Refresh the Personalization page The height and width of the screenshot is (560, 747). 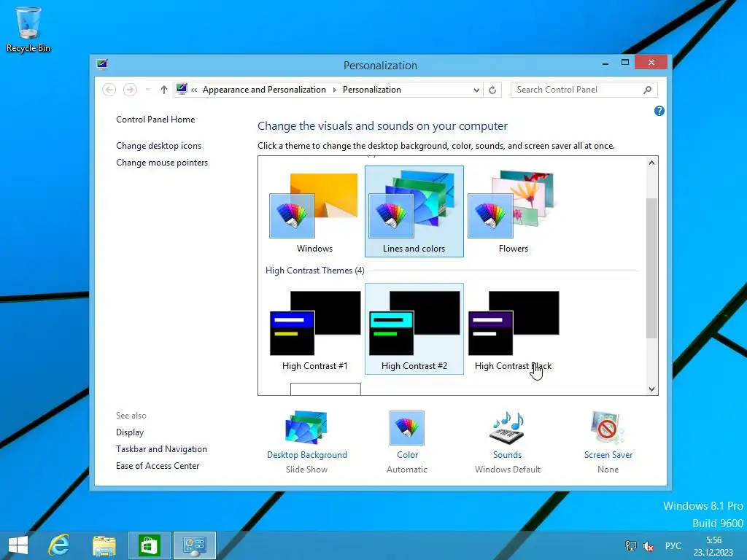(492, 90)
